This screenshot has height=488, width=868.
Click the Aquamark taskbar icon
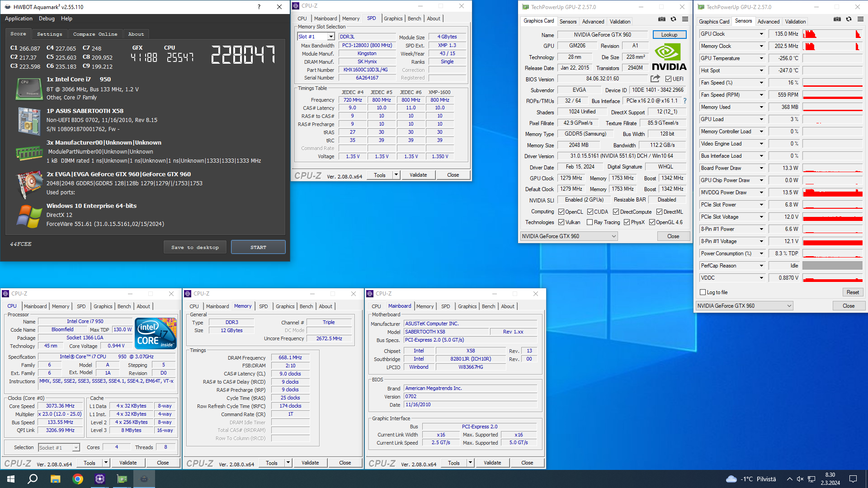click(144, 479)
